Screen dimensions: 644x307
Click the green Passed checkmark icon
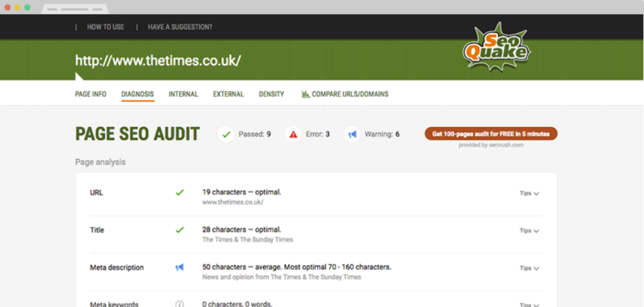point(226,134)
